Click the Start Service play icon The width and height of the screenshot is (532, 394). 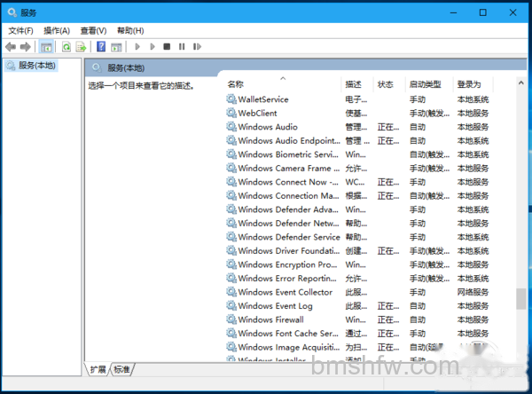(x=137, y=46)
